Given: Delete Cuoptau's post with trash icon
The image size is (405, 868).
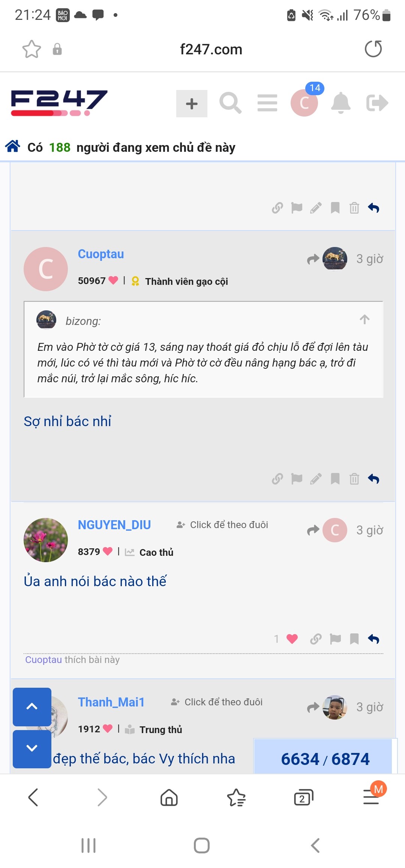Looking at the screenshot, I should (x=354, y=479).
